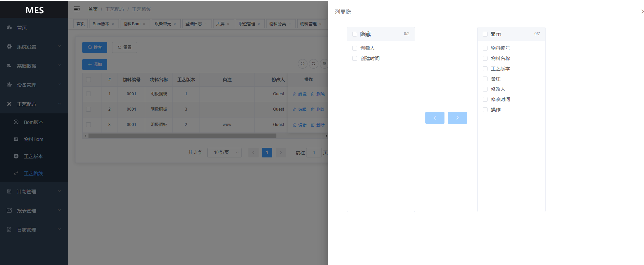Collapse the sidebar with the hamburger icon

[x=77, y=9]
